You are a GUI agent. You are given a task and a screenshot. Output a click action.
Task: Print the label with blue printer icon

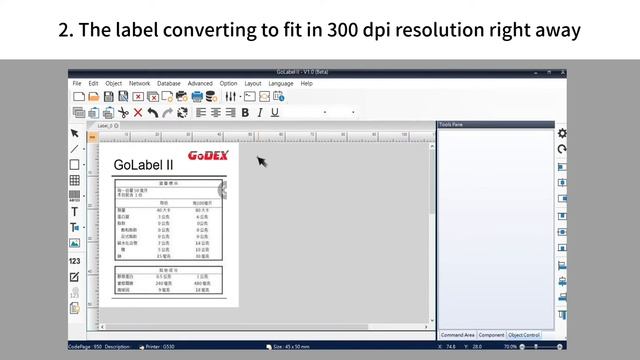pos(197,97)
